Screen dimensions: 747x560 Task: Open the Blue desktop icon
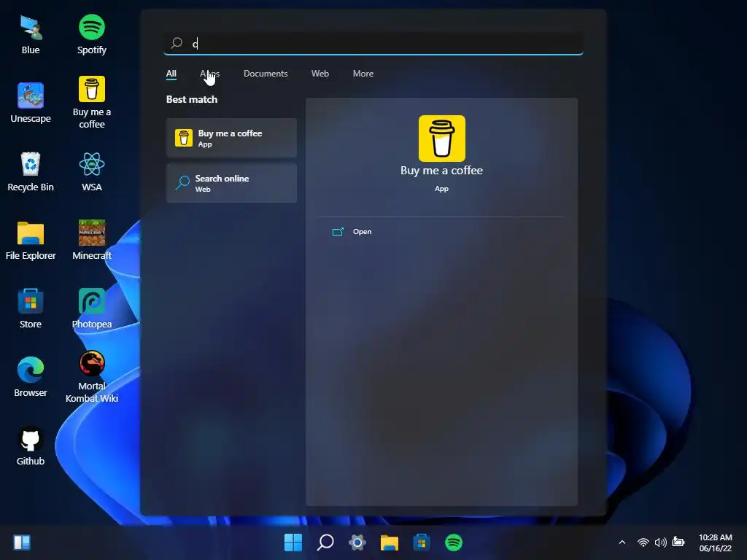[31, 35]
